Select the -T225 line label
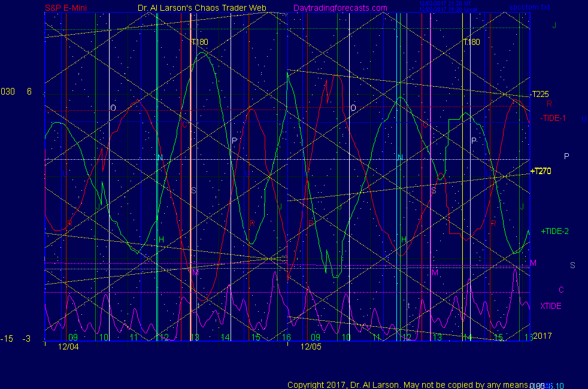 coord(540,94)
